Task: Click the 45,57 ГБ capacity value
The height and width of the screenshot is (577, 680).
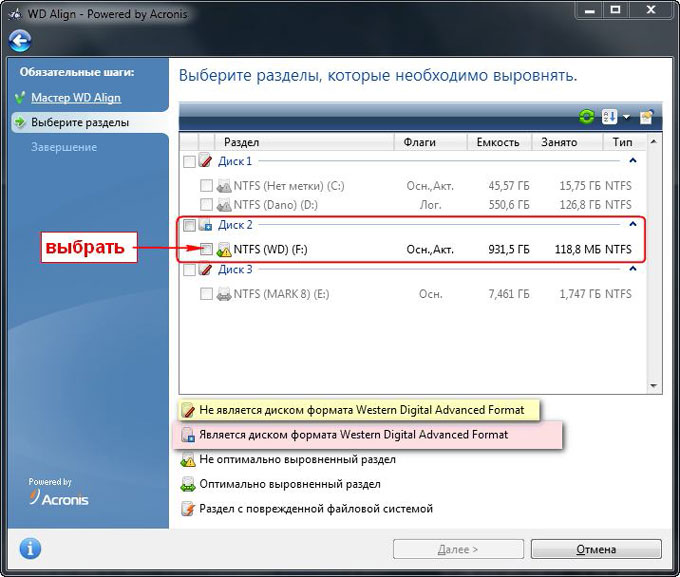Action: coord(509,186)
